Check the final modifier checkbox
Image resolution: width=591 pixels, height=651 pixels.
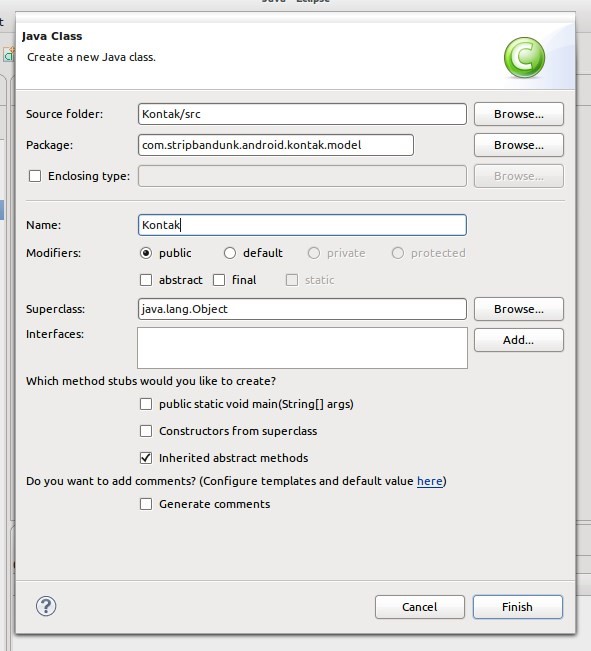219,280
